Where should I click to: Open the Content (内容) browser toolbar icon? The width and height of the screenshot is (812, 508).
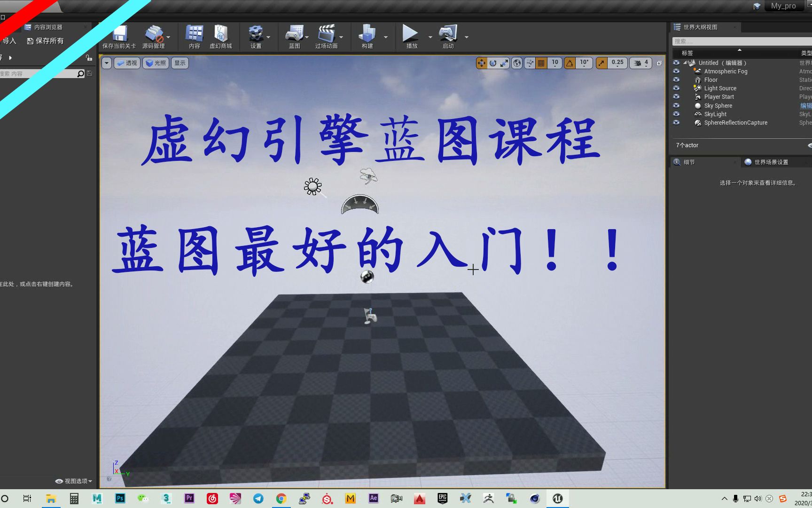(x=194, y=37)
